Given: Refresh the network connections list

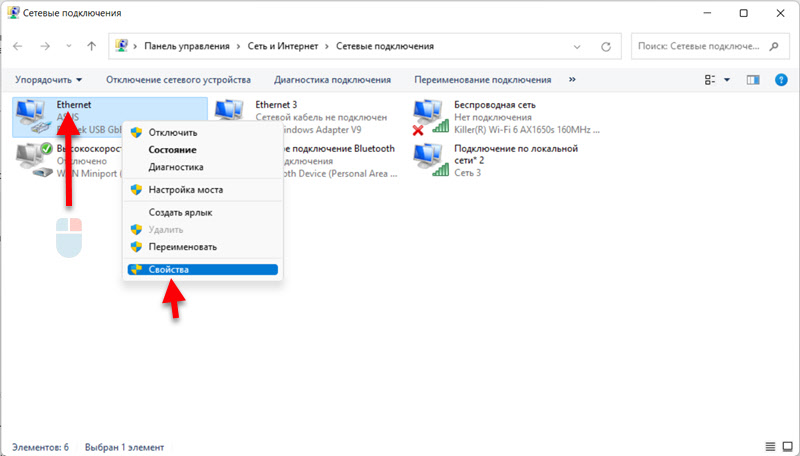Looking at the screenshot, I should pyautogui.click(x=607, y=46).
